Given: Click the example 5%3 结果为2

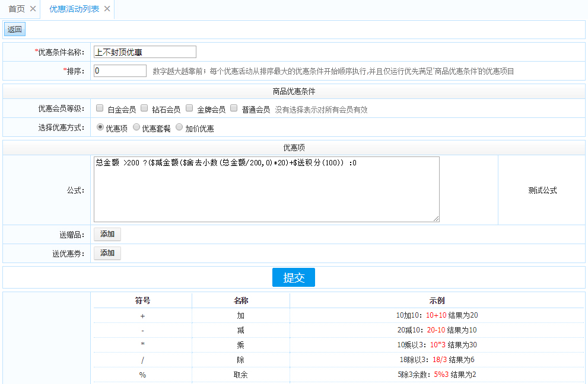Looking at the screenshot, I should point(437,375).
